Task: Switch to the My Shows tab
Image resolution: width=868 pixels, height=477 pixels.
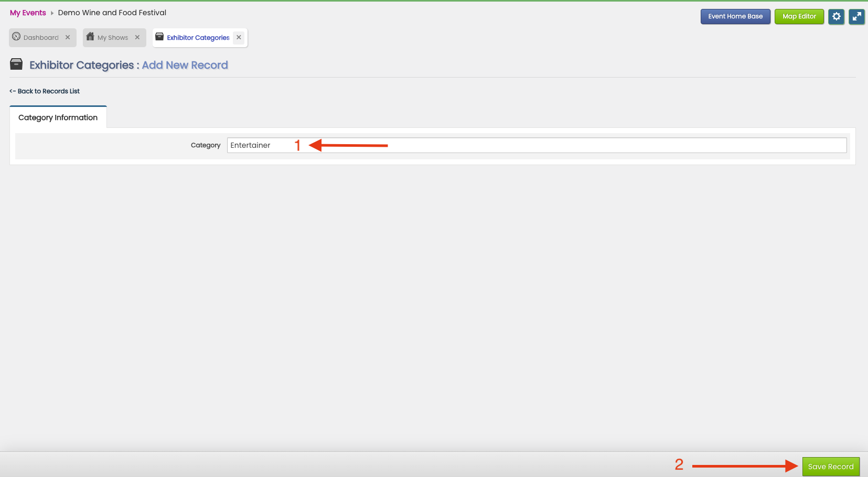Action: click(x=114, y=38)
